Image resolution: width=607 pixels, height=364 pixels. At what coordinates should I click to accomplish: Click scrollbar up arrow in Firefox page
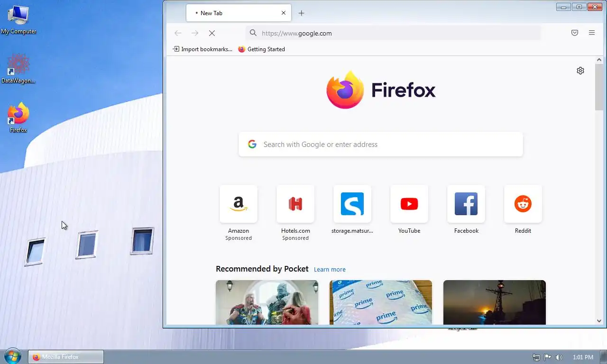point(599,60)
